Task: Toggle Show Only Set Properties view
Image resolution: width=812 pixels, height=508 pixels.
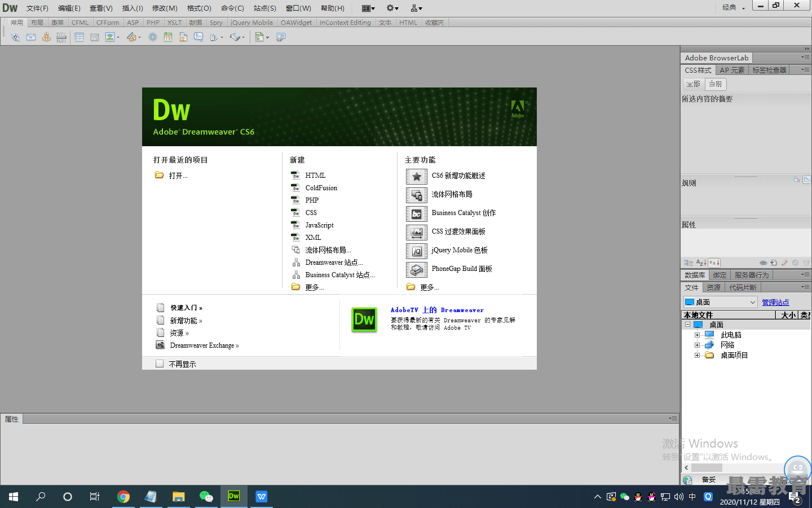Action: tap(714, 262)
